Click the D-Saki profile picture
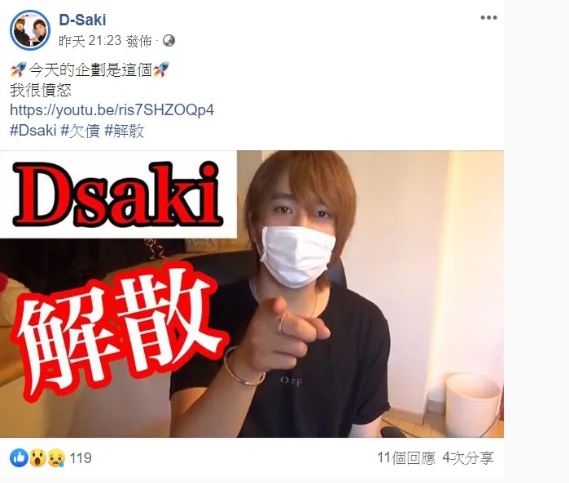Screen dimensions: 569x483 pyautogui.click(x=30, y=30)
